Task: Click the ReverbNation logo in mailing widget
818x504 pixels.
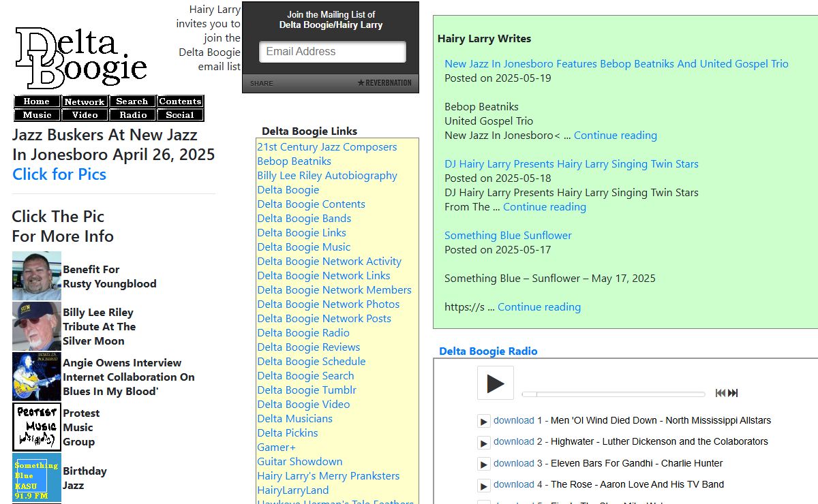Action: tap(384, 83)
